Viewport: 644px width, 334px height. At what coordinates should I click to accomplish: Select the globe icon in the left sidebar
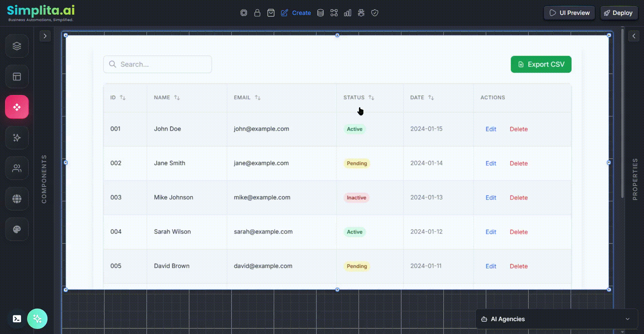click(17, 199)
